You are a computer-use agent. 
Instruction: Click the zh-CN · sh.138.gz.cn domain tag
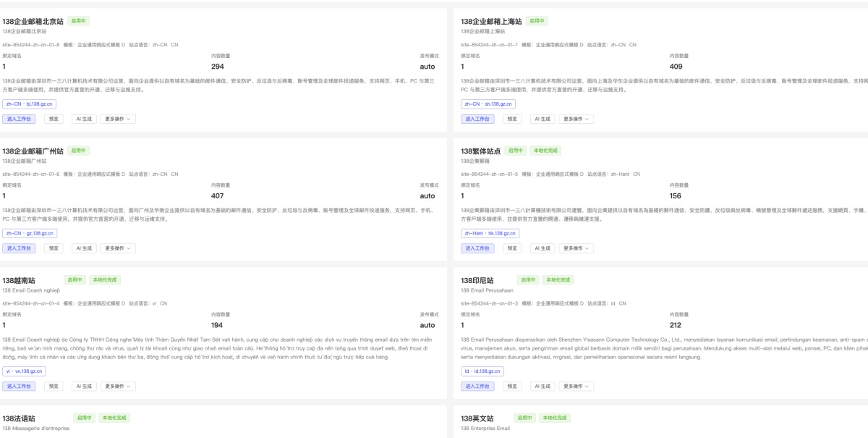tap(488, 104)
